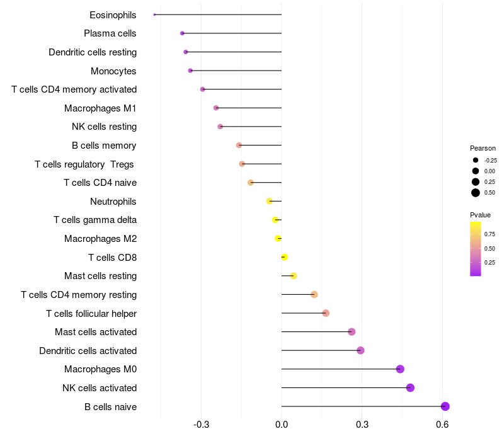Click the B cells naive data point
Image resolution: width=504 pixels, height=441 pixels.
445,406
